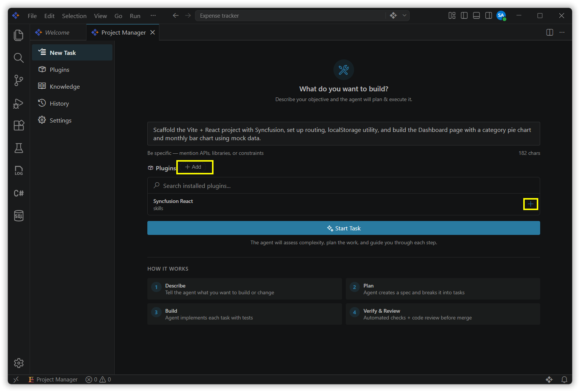Open the Run menu
Screen dimensions: 580x392
[x=135, y=16]
